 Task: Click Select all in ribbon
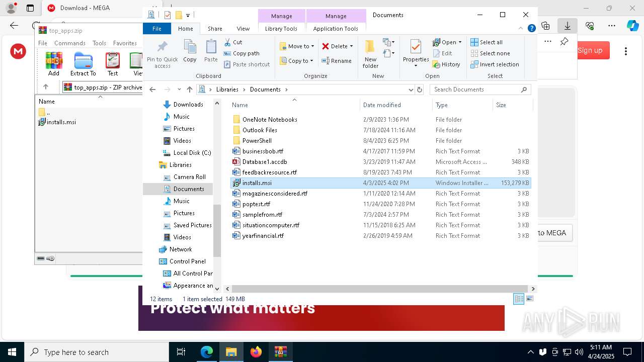coord(487,42)
